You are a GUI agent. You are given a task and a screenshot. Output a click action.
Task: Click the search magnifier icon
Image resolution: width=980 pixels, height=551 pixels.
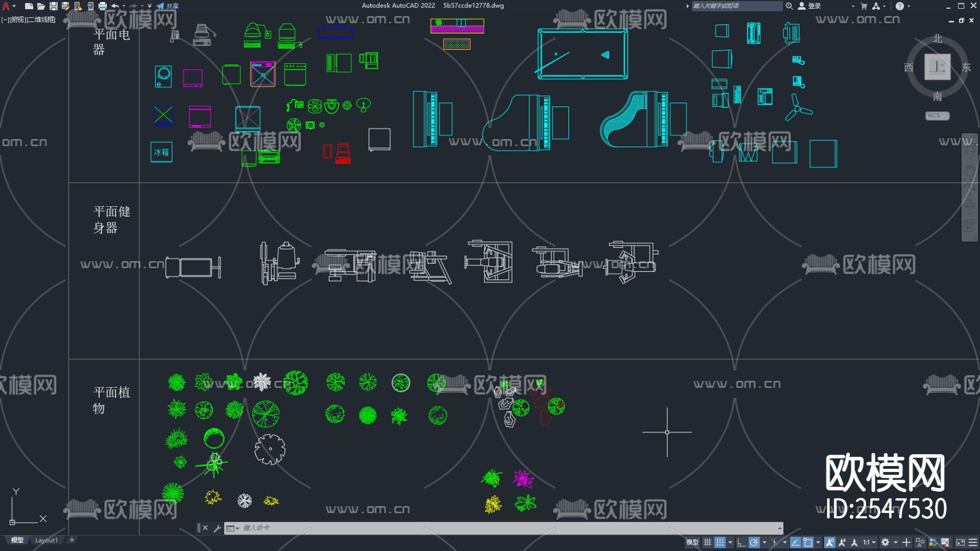pos(789,6)
